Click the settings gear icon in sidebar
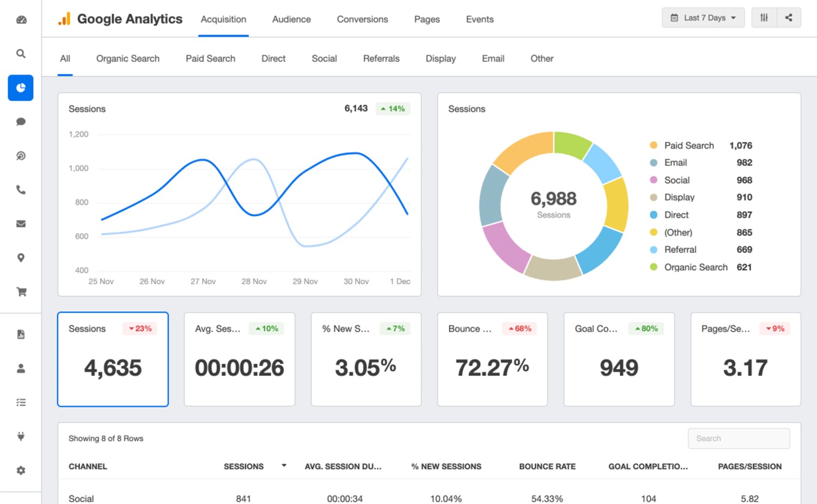The height and width of the screenshot is (504, 817). 21,470
